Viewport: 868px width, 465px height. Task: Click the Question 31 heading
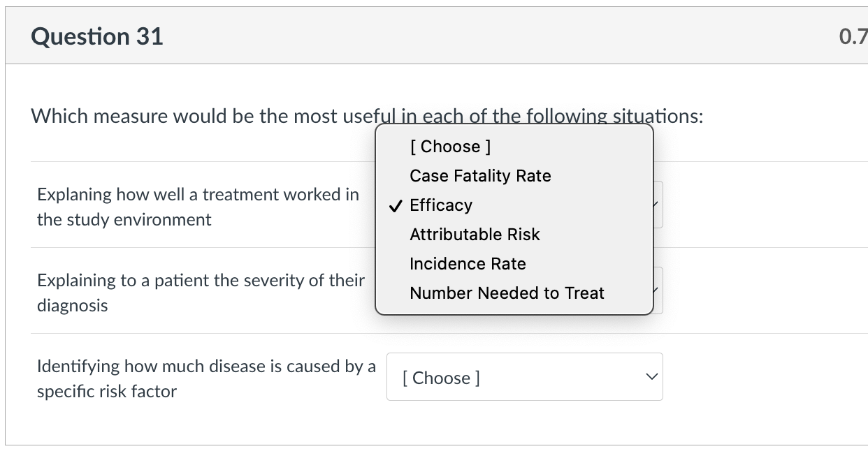pos(97,36)
